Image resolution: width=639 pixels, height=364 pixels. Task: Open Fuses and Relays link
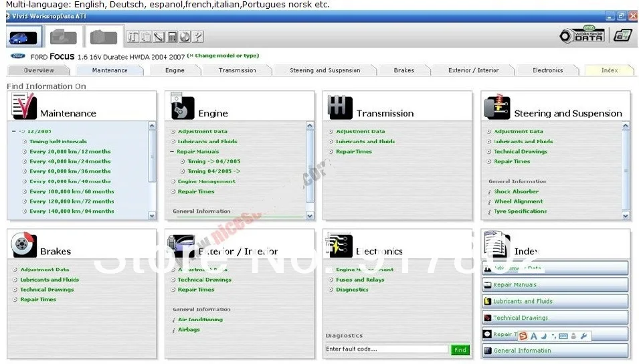pyautogui.click(x=360, y=280)
